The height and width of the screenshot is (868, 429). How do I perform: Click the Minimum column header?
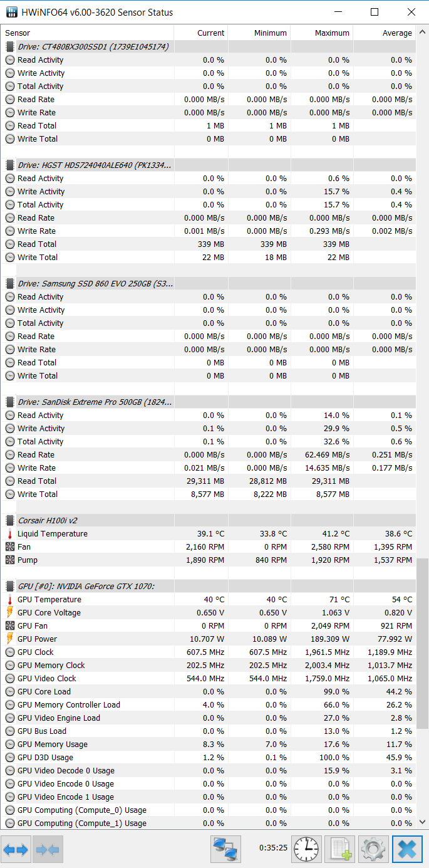pyautogui.click(x=270, y=33)
